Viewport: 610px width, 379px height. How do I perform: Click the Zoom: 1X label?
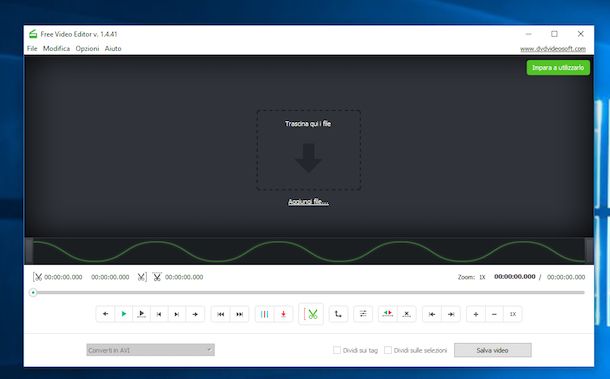click(x=472, y=277)
